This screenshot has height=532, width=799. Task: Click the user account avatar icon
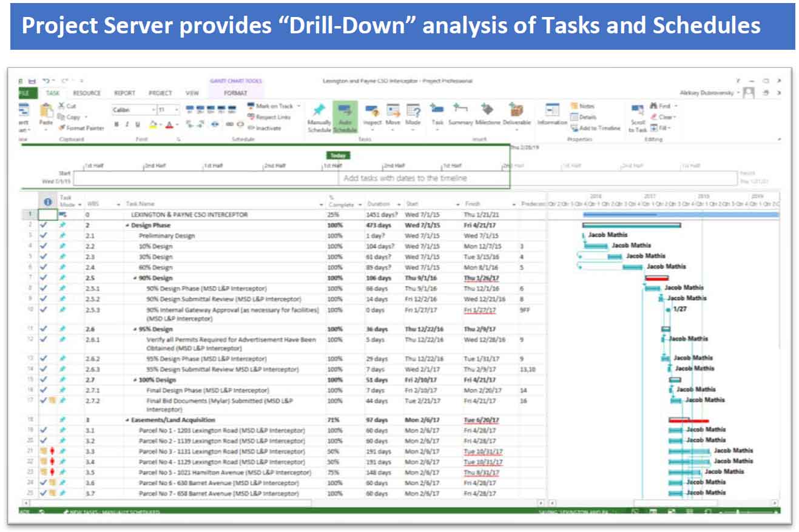[749, 93]
